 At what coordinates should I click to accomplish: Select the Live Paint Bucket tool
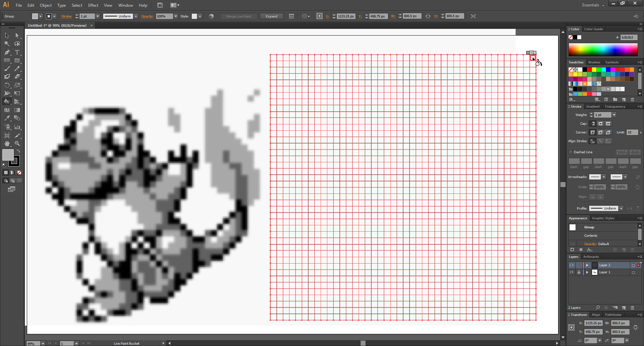tap(7, 101)
